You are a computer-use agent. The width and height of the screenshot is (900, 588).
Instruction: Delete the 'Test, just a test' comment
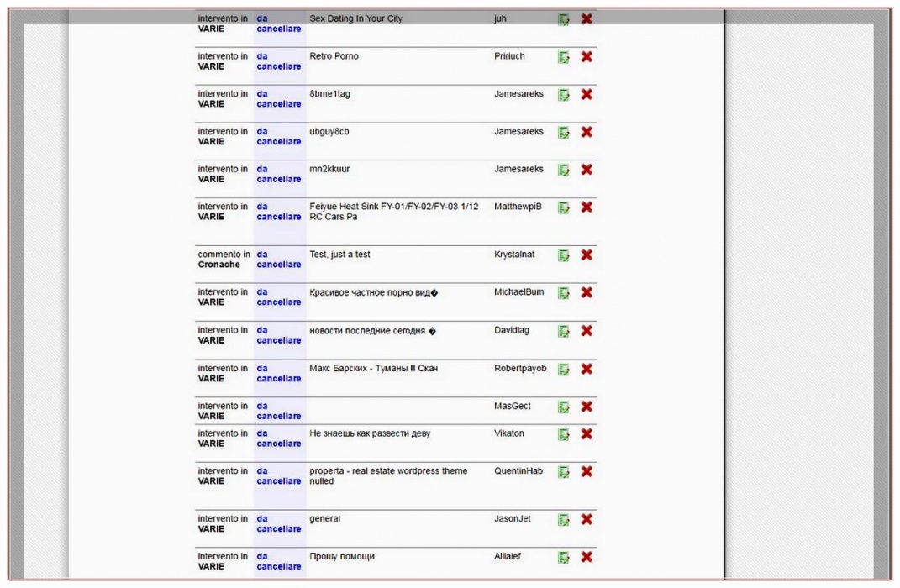click(587, 255)
